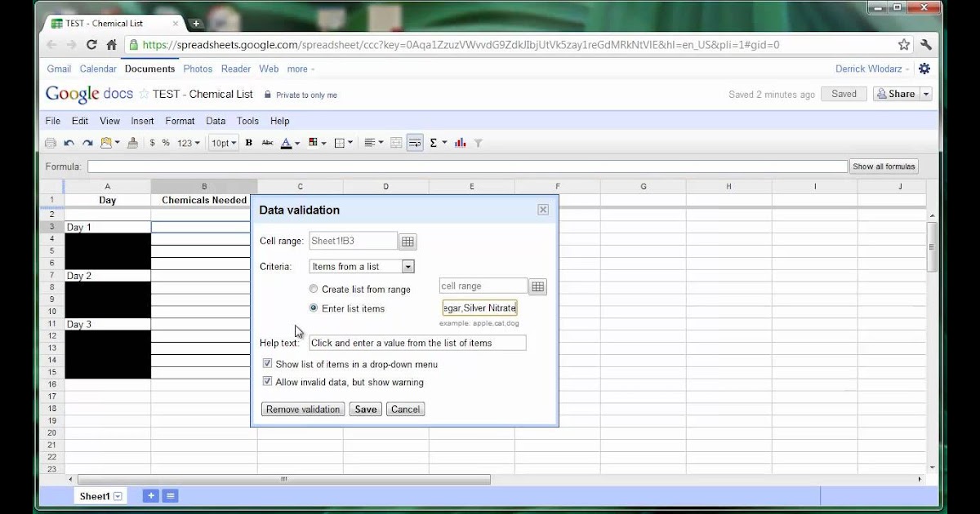Viewport: 980px width, 514px height.
Task: Pick the list range using grid icon
Action: [x=537, y=286]
